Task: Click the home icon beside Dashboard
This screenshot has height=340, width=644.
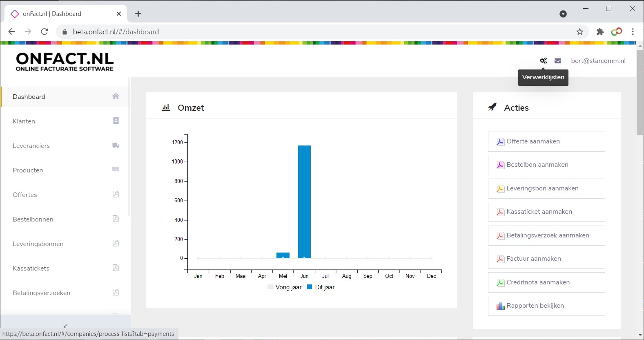Action: pos(116,96)
